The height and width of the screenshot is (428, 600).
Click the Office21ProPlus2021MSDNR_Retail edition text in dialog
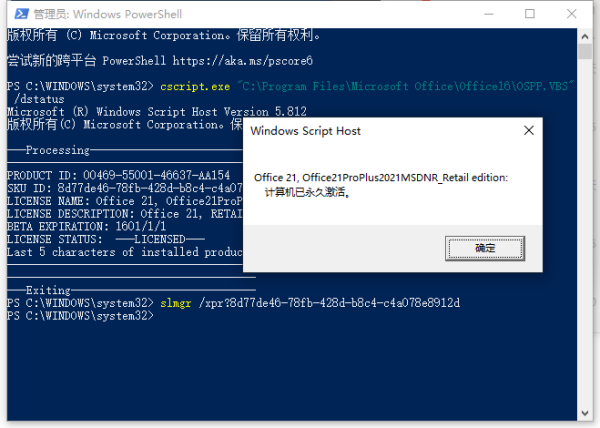381,178
